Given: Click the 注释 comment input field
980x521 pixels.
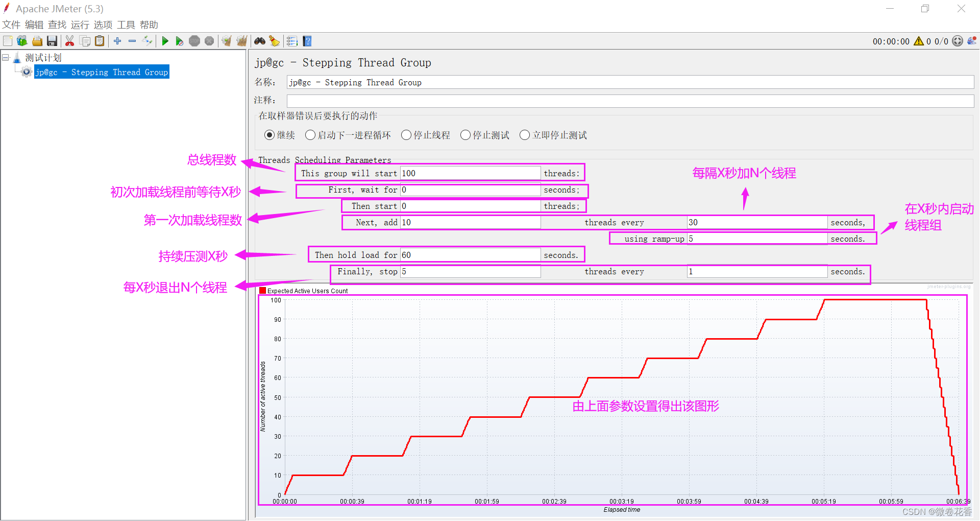Looking at the screenshot, I should click(x=630, y=101).
